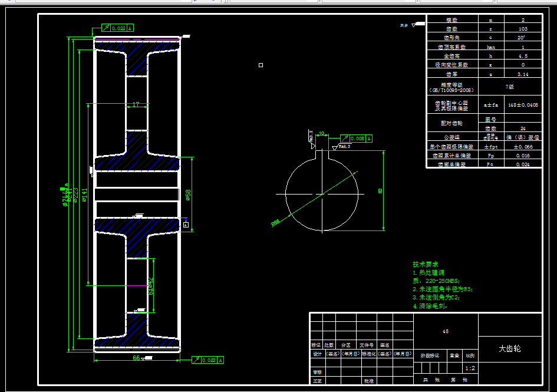
Task: Select the 单个齿距极限偏差 label cell
Action: click(x=452, y=146)
